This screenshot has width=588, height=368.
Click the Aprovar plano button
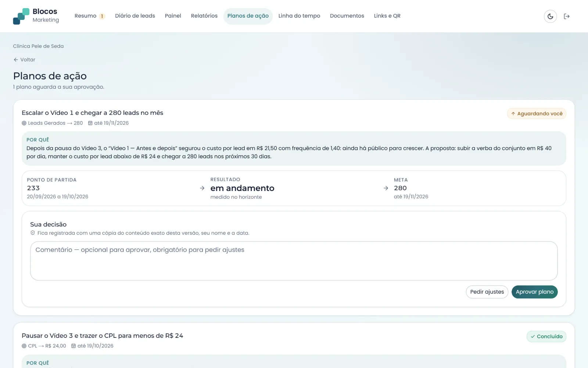tap(534, 292)
